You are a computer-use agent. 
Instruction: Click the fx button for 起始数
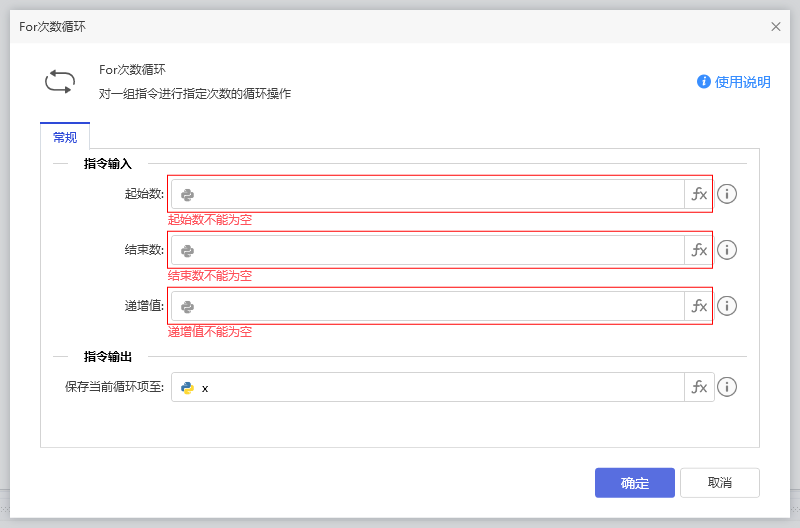pyautogui.click(x=699, y=195)
